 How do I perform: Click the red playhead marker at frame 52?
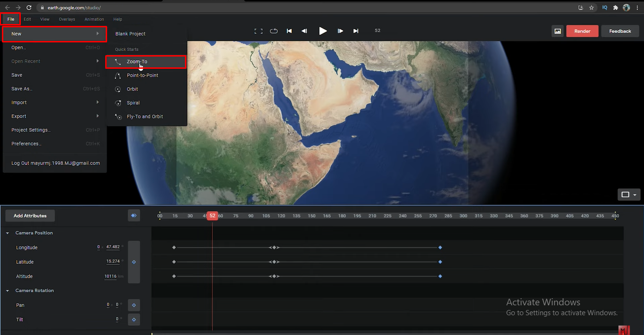[x=212, y=216]
